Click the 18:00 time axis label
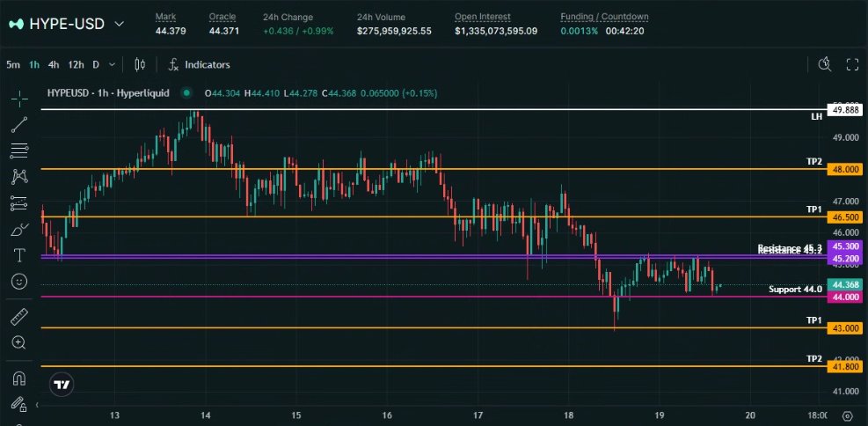 tap(818, 415)
